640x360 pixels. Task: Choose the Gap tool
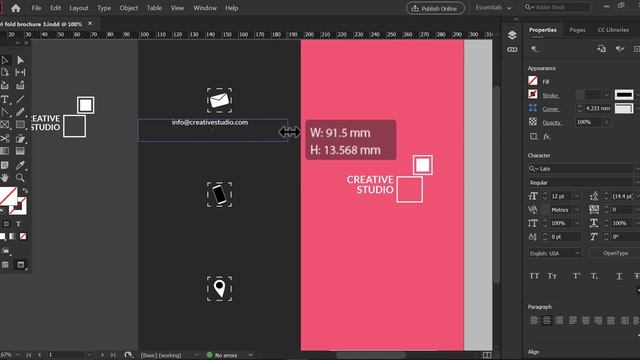(x=20, y=73)
